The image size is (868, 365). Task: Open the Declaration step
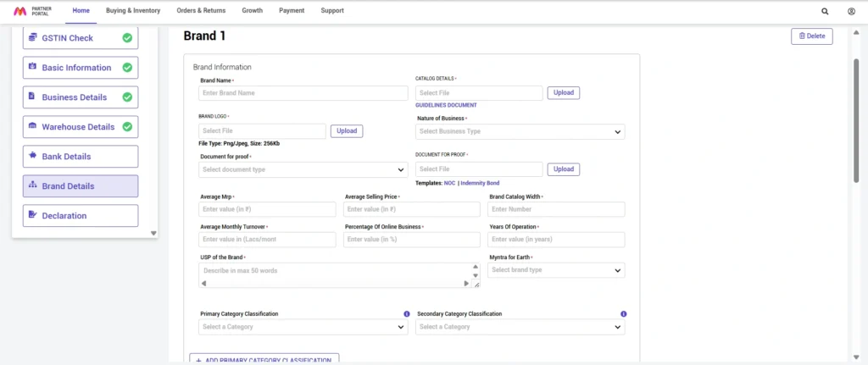[x=81, y=216]
